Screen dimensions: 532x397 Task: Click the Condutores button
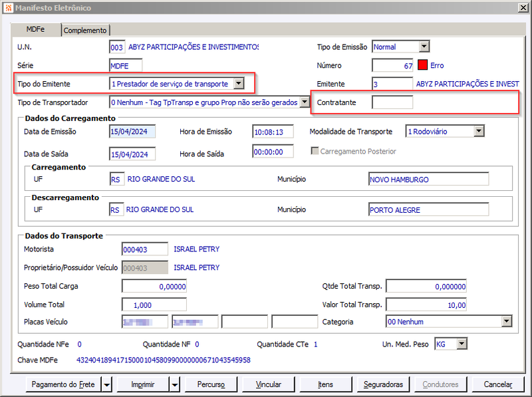point(440,384)
